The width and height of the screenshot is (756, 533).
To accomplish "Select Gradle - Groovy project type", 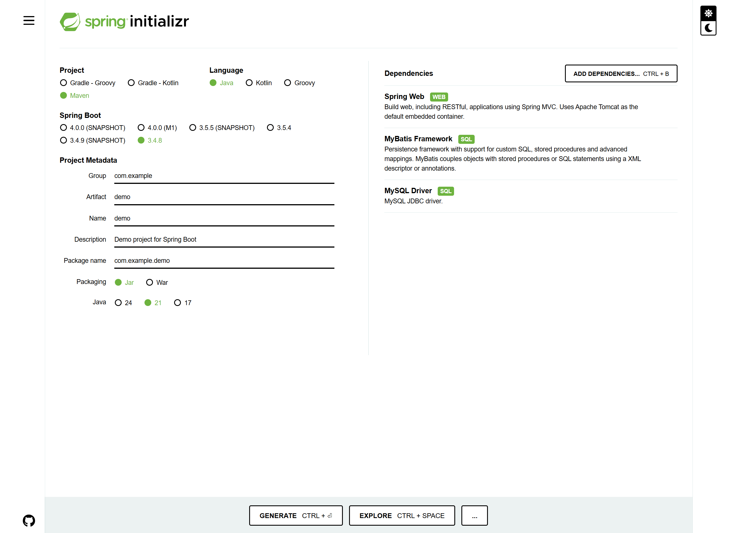I will tap(88, 83).
